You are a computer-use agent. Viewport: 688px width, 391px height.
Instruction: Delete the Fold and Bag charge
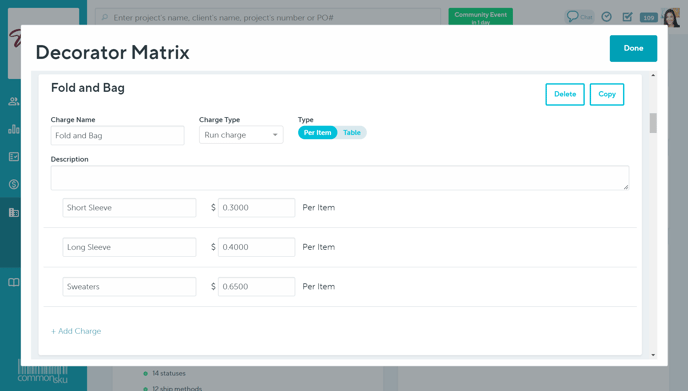pyautogui.click(x=565, y=94)
